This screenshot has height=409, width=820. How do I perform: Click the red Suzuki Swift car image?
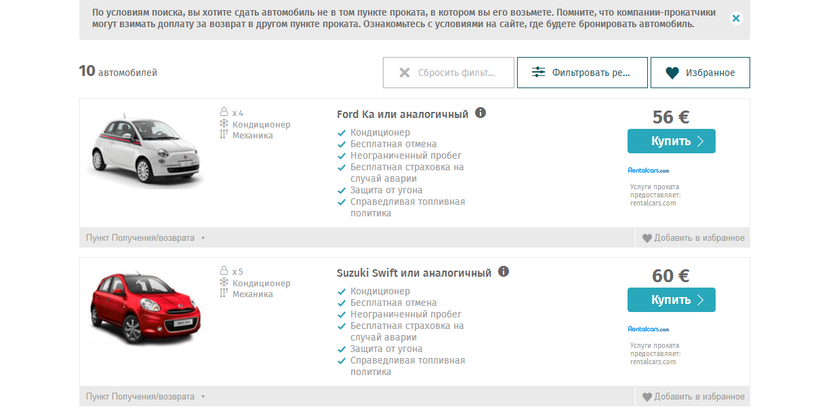145,306
